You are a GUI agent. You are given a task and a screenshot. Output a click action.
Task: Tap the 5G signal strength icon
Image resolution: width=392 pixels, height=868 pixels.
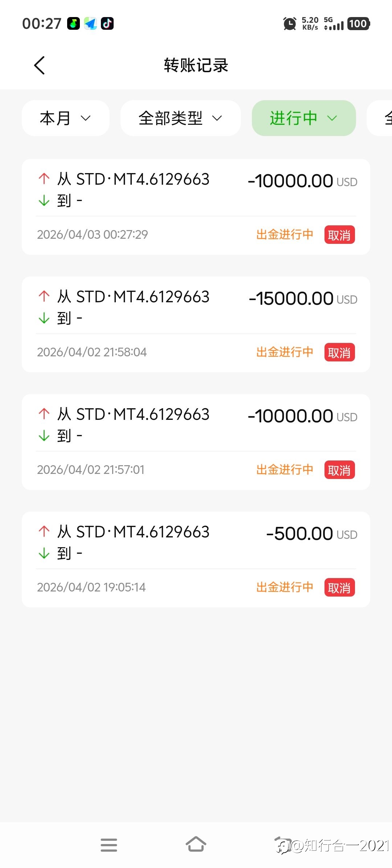pos(334,24)
